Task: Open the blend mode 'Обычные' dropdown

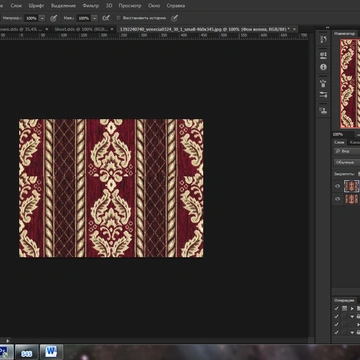Action: [x=347, y=162]
